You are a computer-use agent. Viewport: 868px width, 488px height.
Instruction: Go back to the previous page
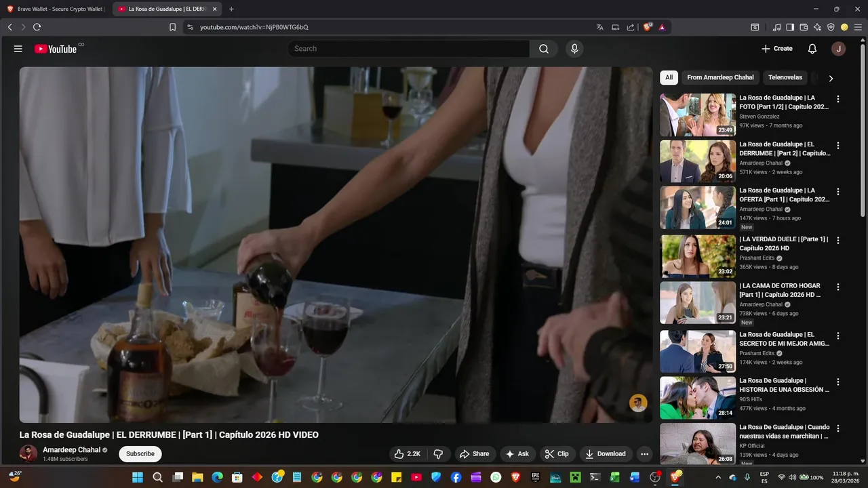point(9,27)
